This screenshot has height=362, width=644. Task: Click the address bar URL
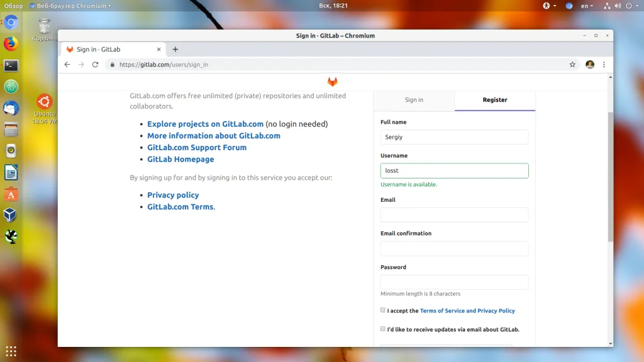(x=164, y=65)
